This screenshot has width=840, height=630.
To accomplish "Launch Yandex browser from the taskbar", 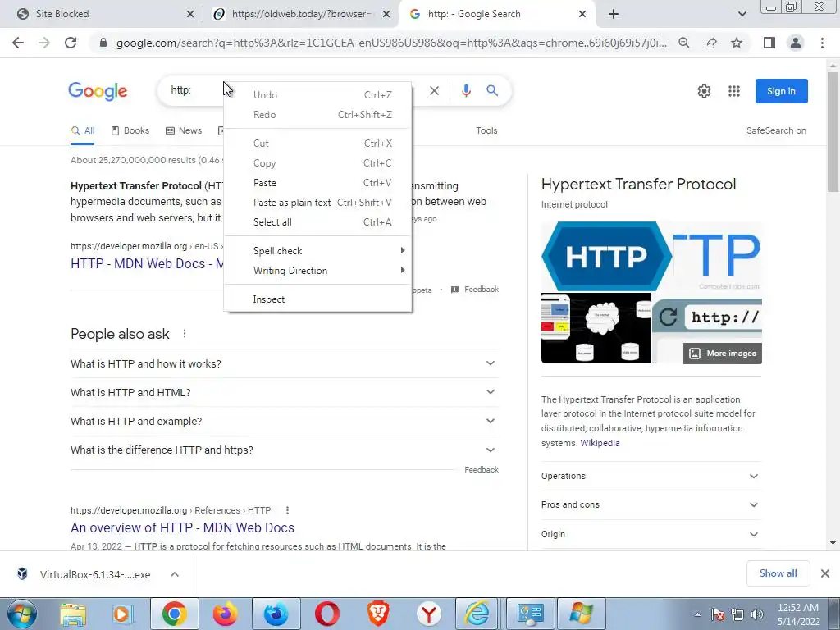I will tap(428, 614).
